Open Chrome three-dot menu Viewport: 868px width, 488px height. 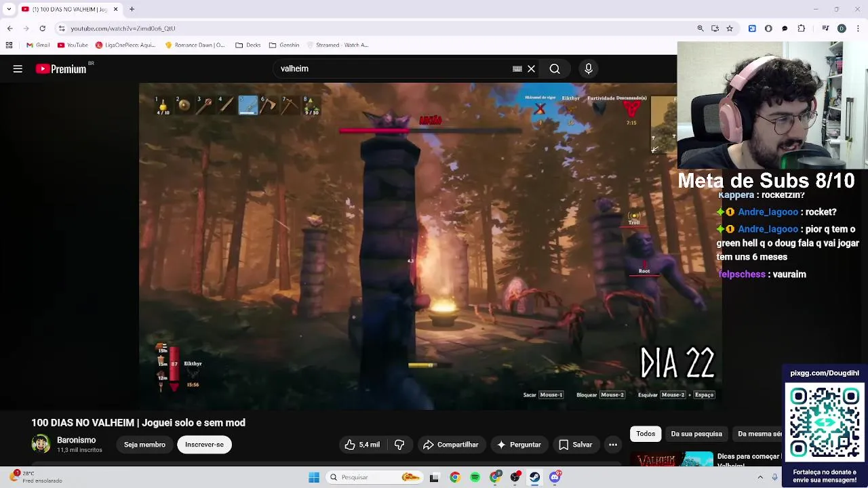tap(857, 28)
